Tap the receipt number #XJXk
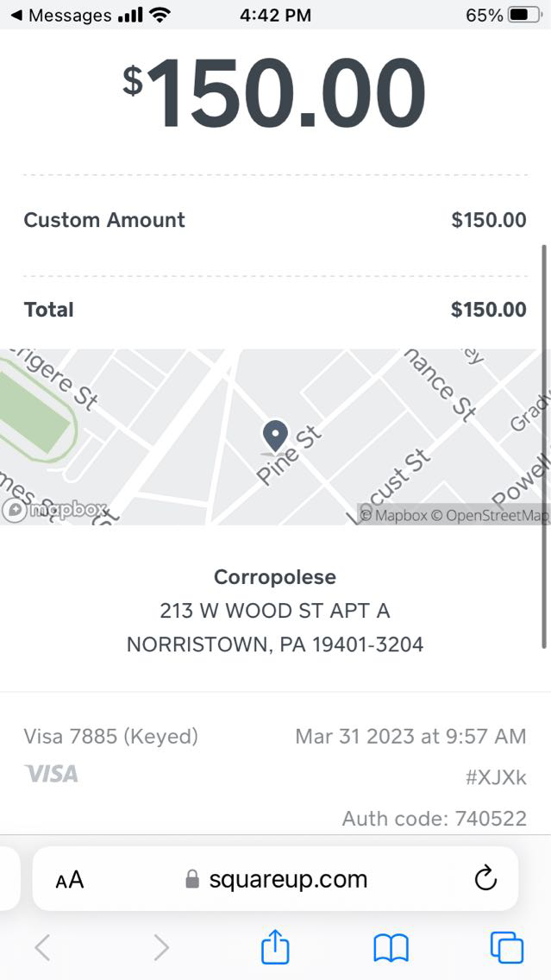Screen dimensions: 551x980 click(x=495, y=777)
